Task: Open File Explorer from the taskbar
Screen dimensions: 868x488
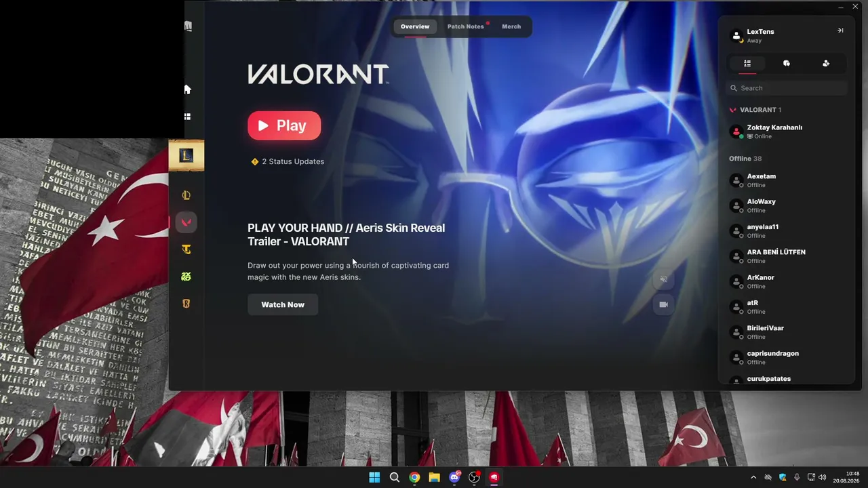Action: [x=435, y=477]
